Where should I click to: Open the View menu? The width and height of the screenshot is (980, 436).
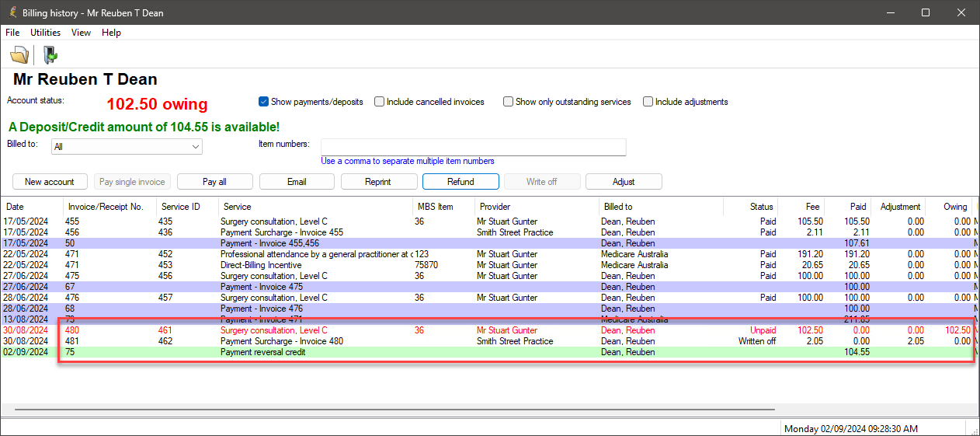click(x=81, y=33)
